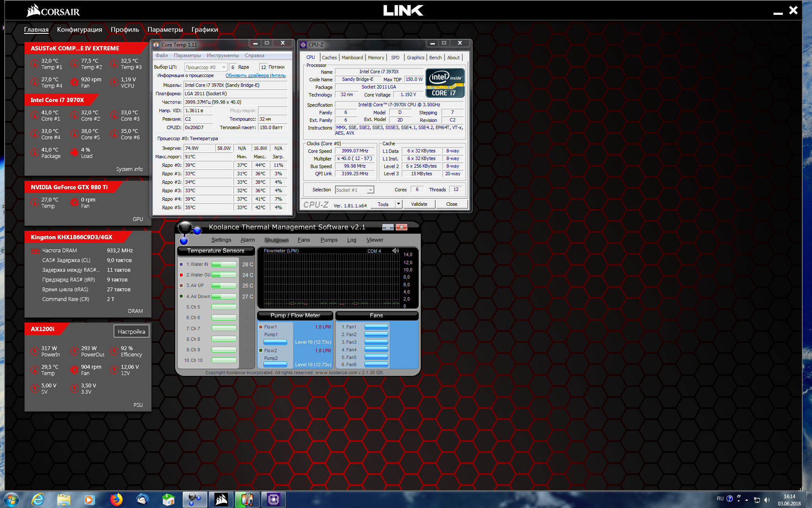The width and height of the screenshot is (812, 508).
Task: Toggle the Flow1 indicator box
Action: (x=261, y=327)
